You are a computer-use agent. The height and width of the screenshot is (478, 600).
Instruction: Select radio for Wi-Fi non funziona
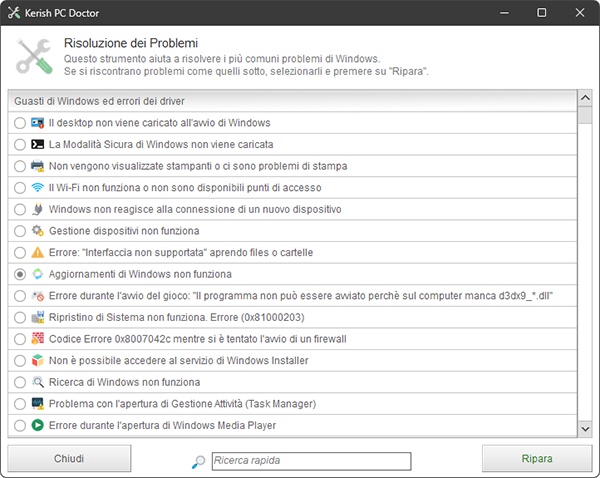pyautogui.click(x=20, y=188)
